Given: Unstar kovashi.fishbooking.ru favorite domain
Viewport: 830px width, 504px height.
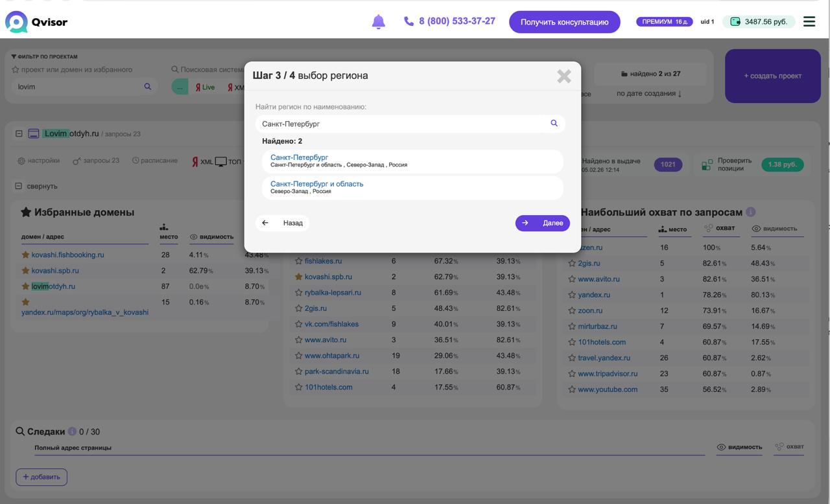Looking at the screenshot, I should pos(25,255).
